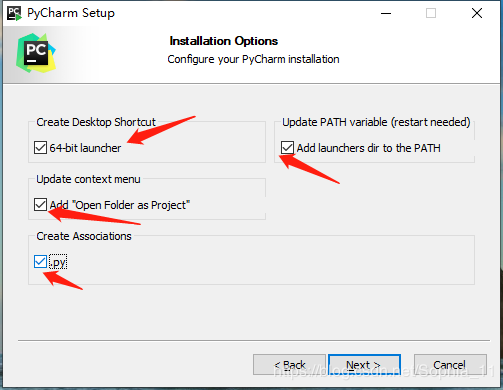The image size is (503, 390).
Task: Click the Create Associations group label
Action: (x=84, y=236)
